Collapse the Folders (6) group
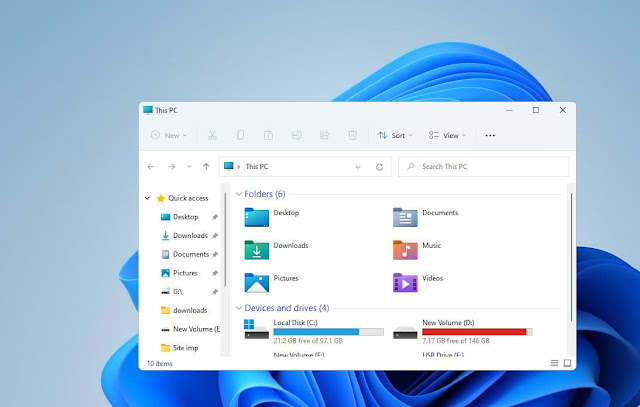 (x=239, y=194)
